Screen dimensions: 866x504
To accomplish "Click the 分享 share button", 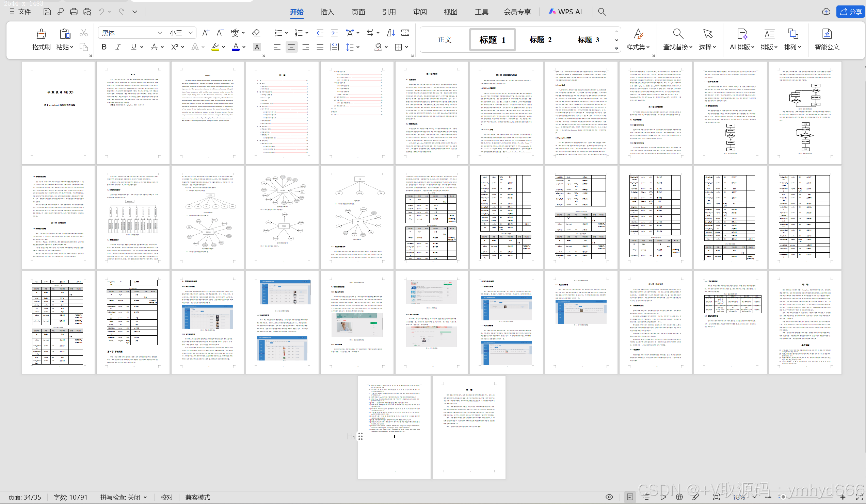I will click(x=850, y=12).
